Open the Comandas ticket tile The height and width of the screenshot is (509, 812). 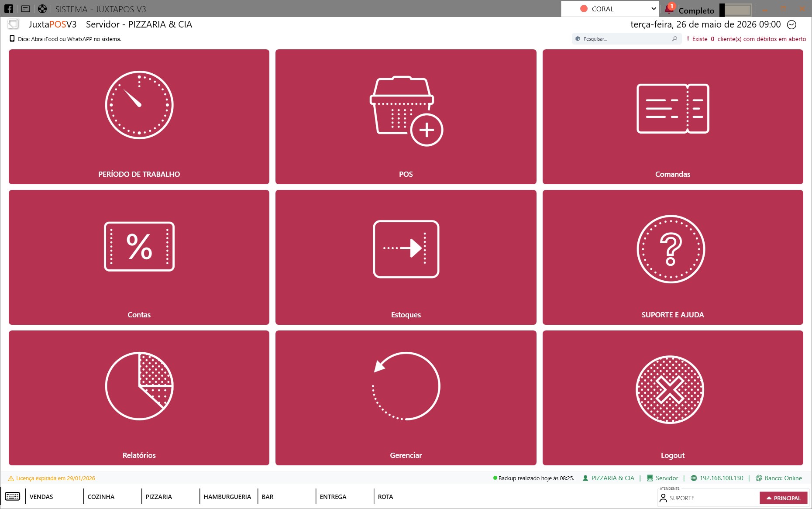[673, 117]
